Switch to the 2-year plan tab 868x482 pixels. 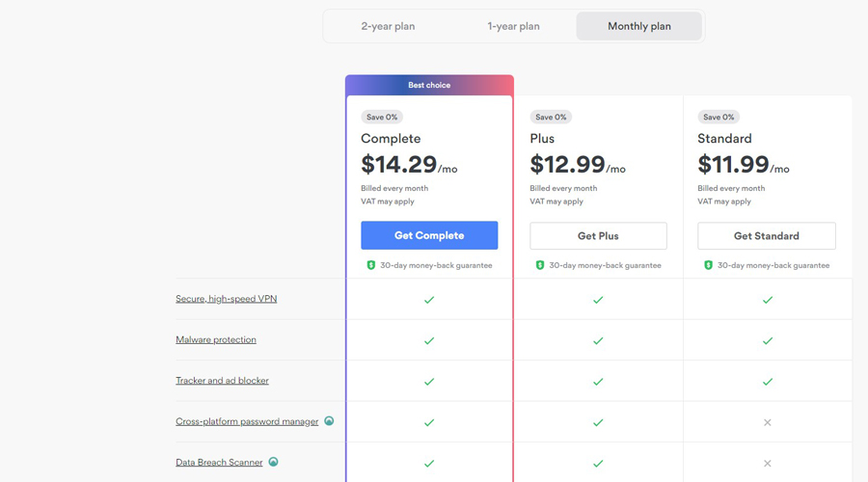(x=388, y=26)
